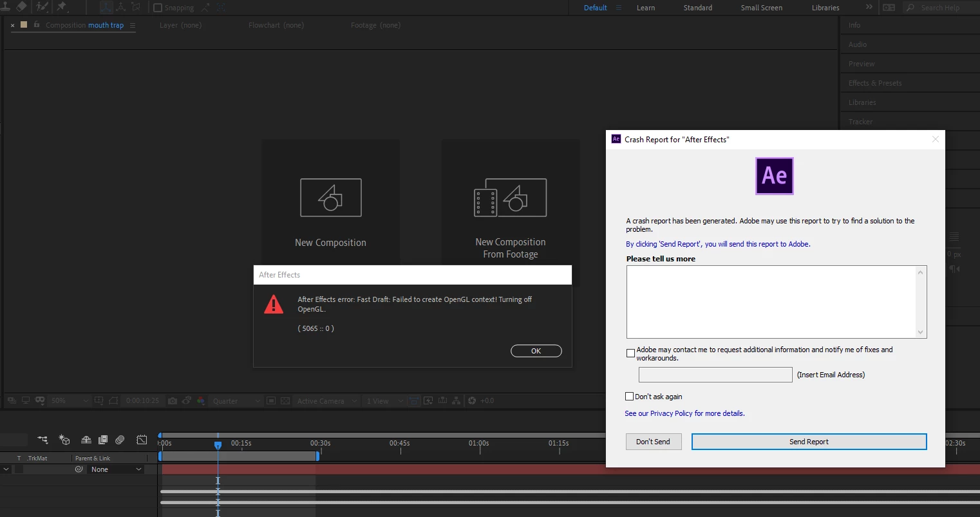Take a snapshot with the camera icon
The image size is (980, 517).
coord(173,400)
